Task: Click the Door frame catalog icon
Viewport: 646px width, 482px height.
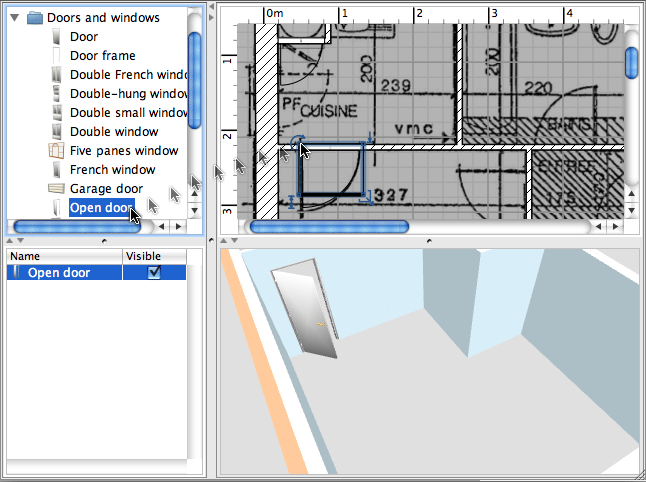Action: (x=56, y=56)
